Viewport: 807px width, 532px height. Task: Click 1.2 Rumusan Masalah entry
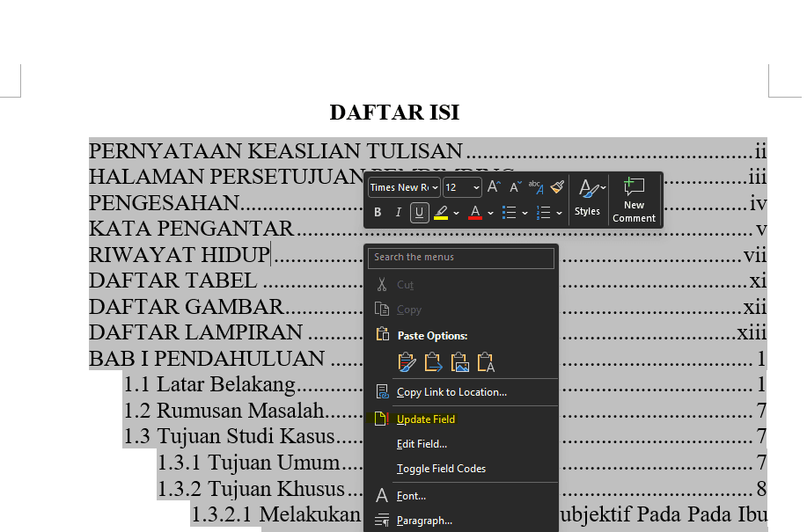224,411
